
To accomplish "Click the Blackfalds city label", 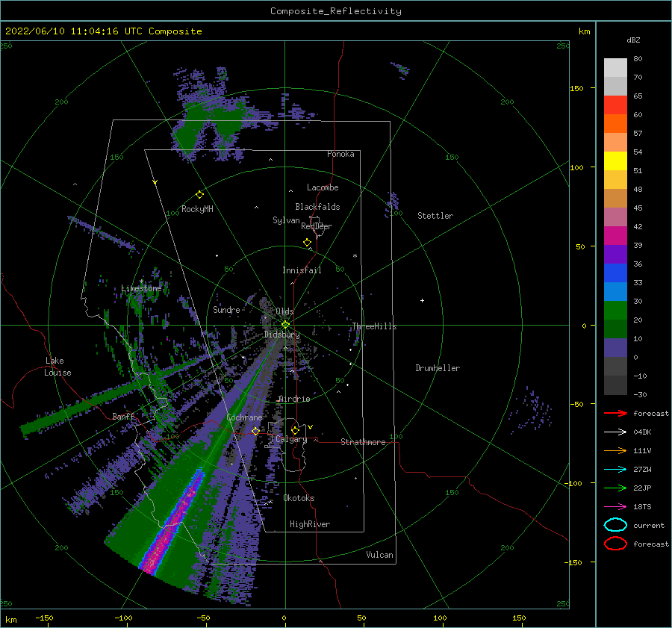I will tap(317, 207).
